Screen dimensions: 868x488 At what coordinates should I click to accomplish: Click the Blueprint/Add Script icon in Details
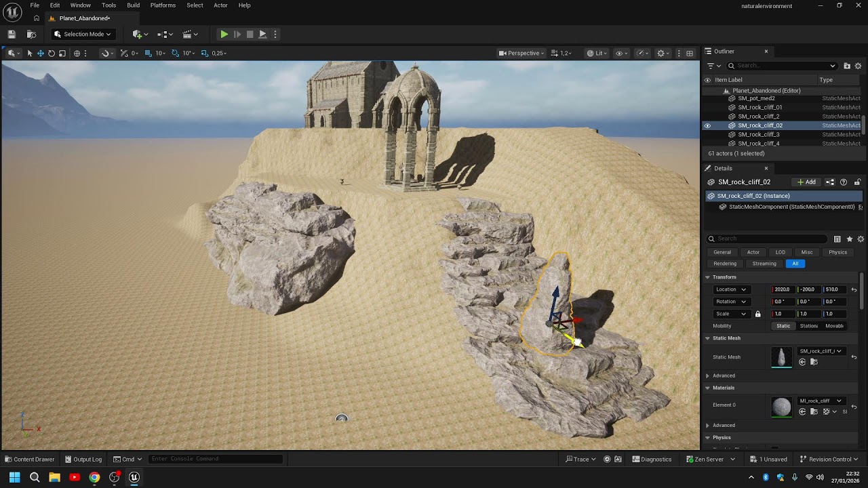click(x=830, y=182)
